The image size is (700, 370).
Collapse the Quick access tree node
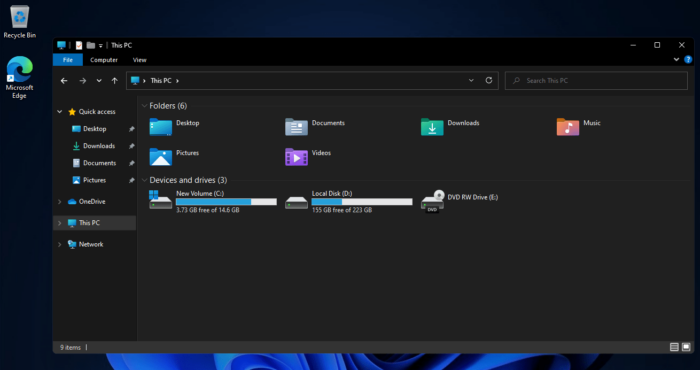[60, 112]
